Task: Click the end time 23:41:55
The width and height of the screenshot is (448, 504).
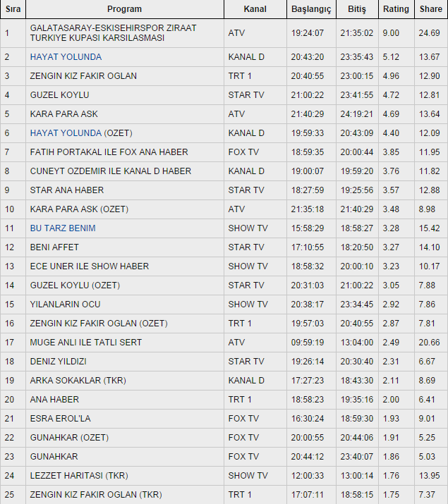Action: point(357,95)
